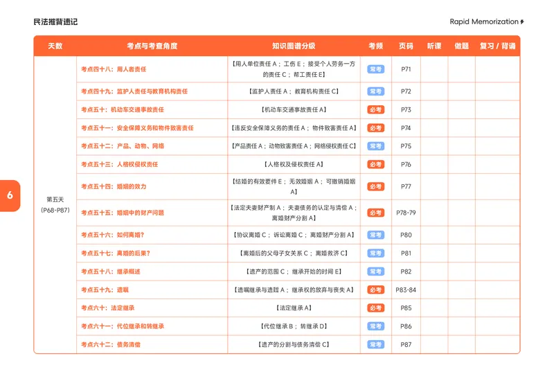Select the 【代位继承 B；转继承 D】 cell
554x392 pixels.
pos(294,326)
